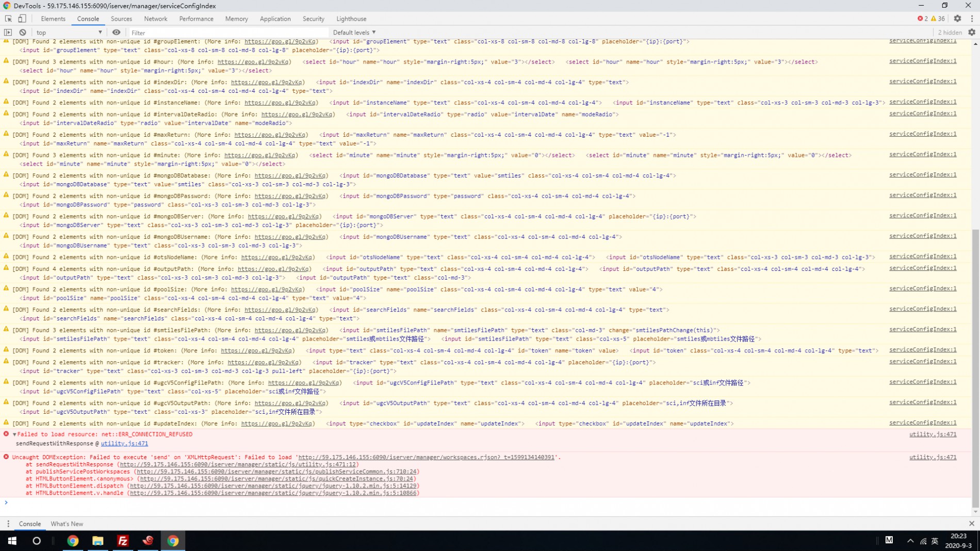Show hidden system tray icons chevron
This screenshot has height=551, width=980.
(x=910, y=541)
